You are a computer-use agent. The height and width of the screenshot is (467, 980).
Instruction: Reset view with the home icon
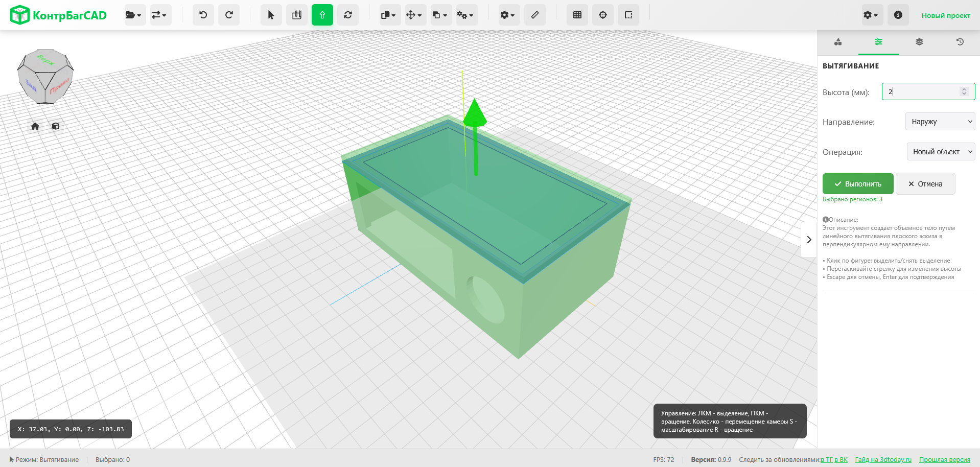[x=35, y=126]
